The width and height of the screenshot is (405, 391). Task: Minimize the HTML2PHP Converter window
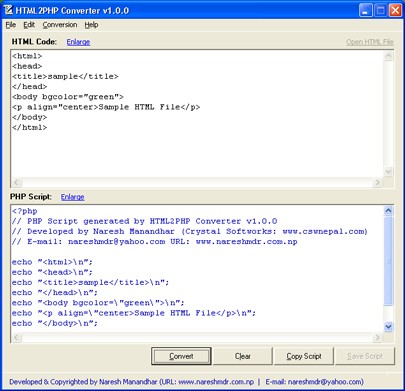click(365, 10)
